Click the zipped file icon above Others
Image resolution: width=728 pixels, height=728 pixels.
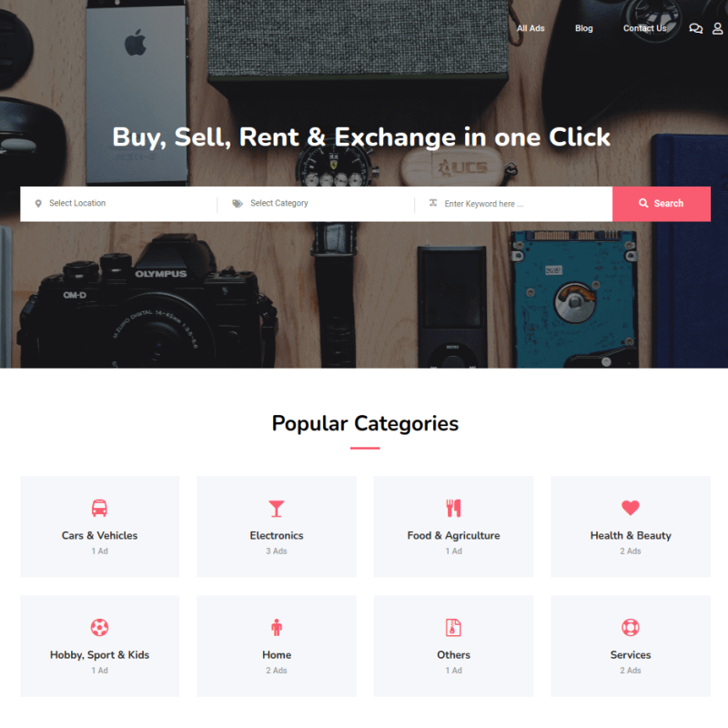click(x=453, y=627)
